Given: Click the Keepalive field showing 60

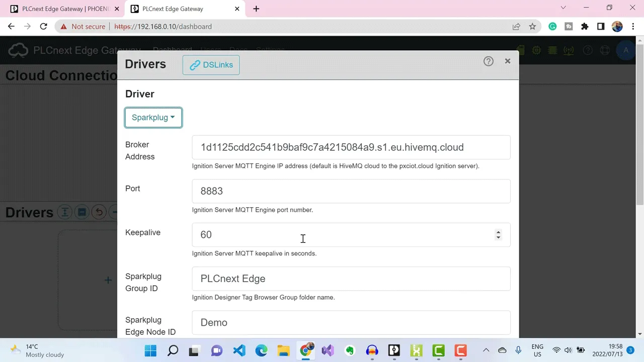Looking at the screenshot, I should tap(351, 235).
